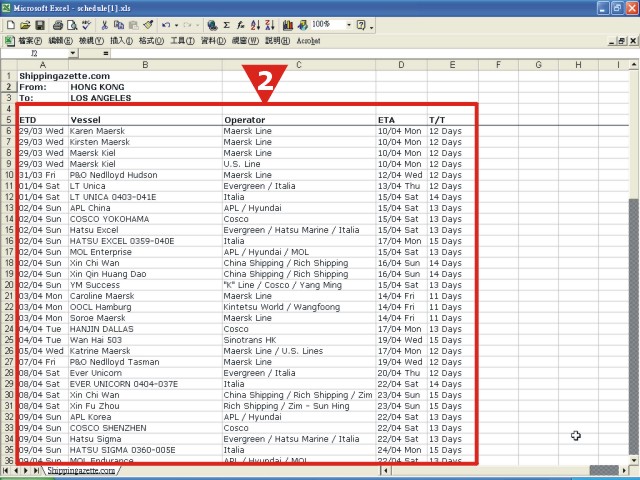Save the workbook with the floppy disk icon
Screen dimensions: 640x480
tap(40, 25)
